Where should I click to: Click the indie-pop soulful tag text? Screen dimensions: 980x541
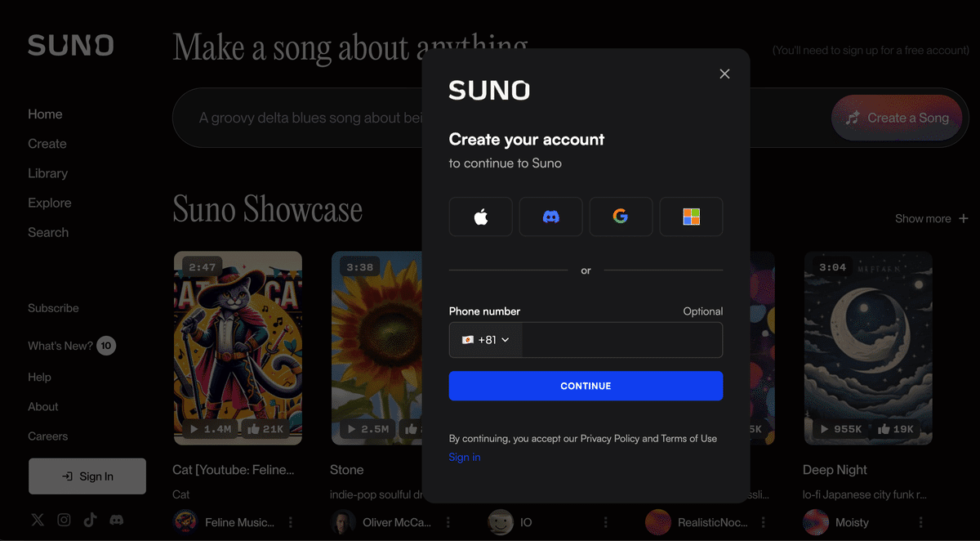(376, 494)
